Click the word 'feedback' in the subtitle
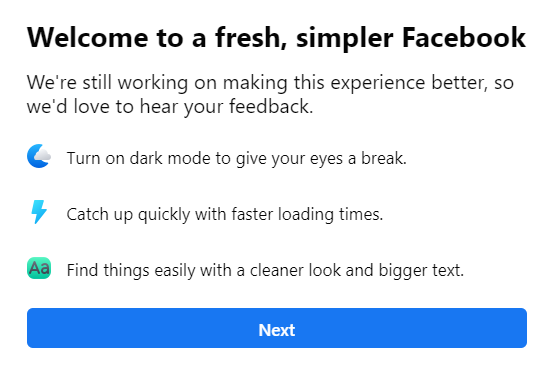The image size is (553, 374). [x=269, y=106]
